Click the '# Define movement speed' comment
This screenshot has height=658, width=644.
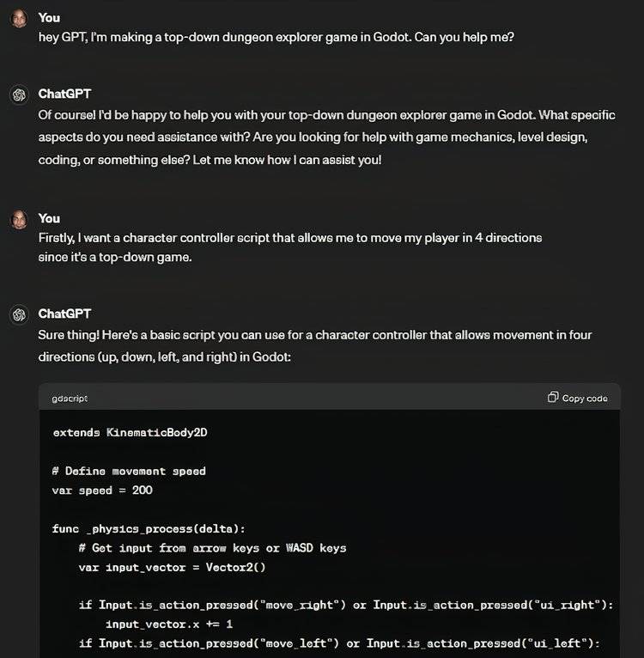129,472
